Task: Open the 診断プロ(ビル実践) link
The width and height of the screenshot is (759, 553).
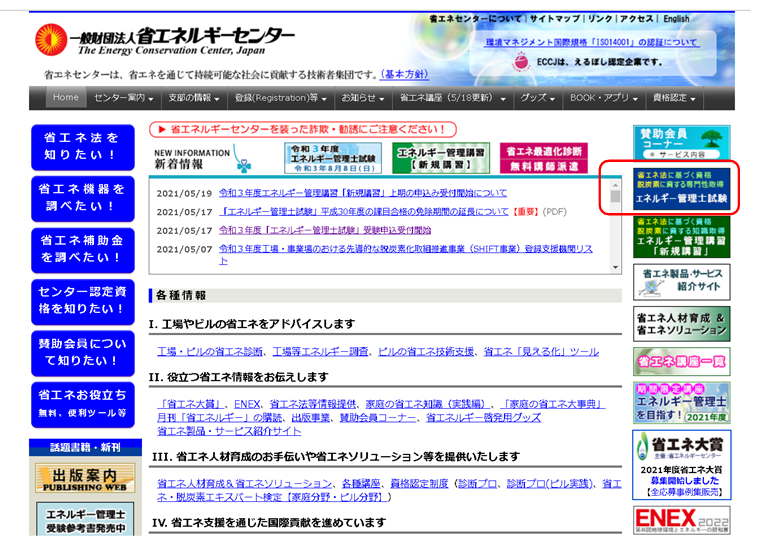Action: 549,483
